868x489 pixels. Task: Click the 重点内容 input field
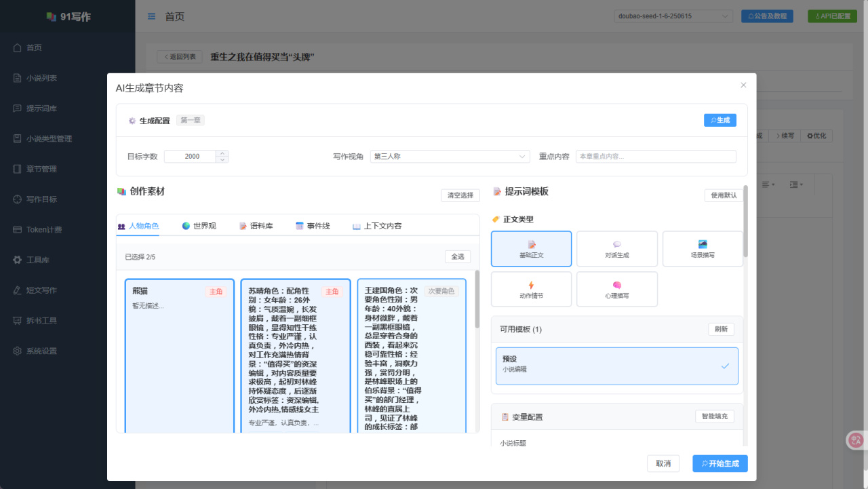(656, 157)
